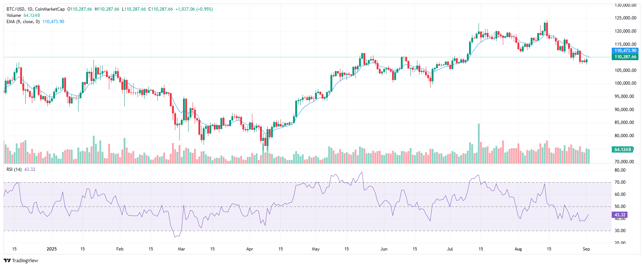This screenshot has width=644, height=267.
Task: Click the 100,000.00 price axis label
Action: click(625, 83)
